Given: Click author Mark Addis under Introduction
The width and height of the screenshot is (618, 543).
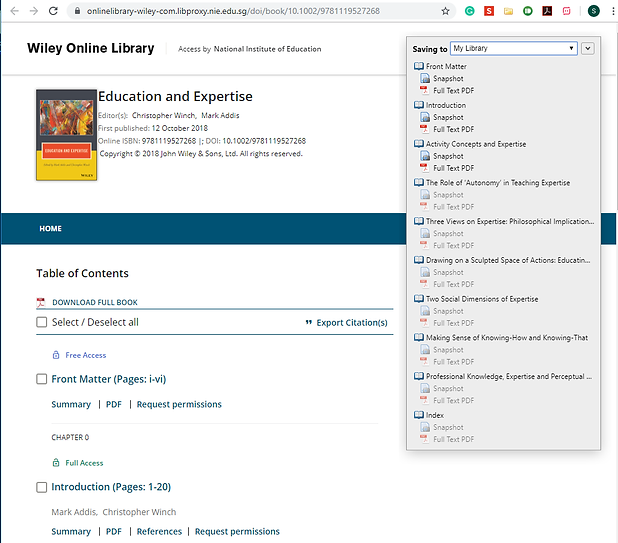Looking at the screenshot, I should click(74, 512).
